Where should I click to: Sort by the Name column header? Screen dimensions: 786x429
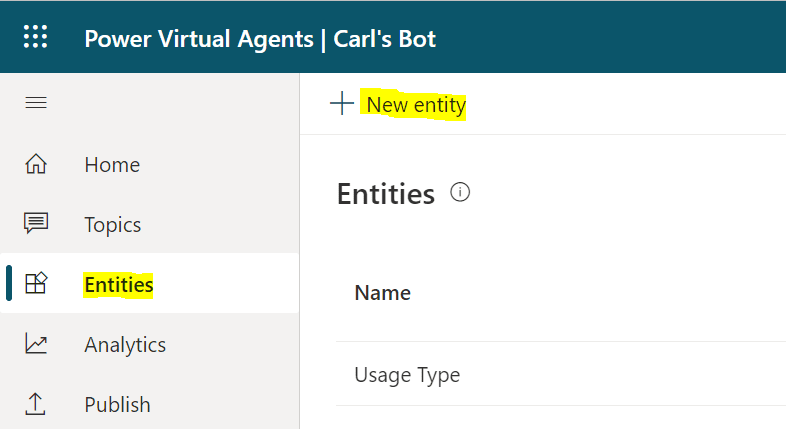tap(382, 293)
